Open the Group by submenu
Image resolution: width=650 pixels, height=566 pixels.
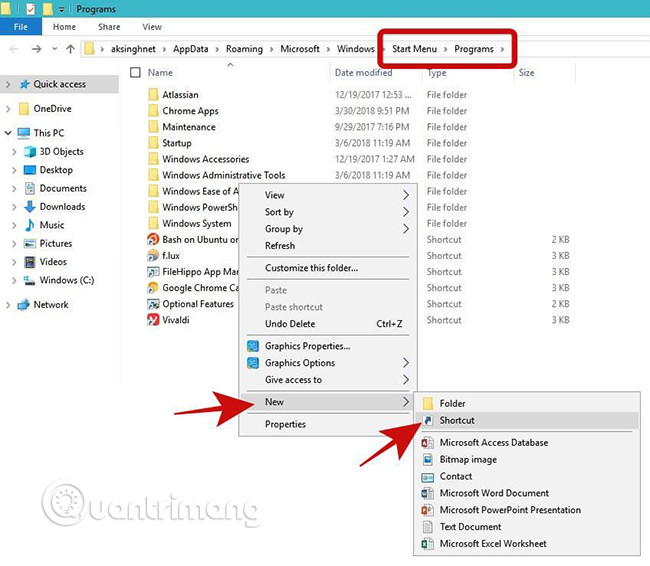[x=328, y=229]
